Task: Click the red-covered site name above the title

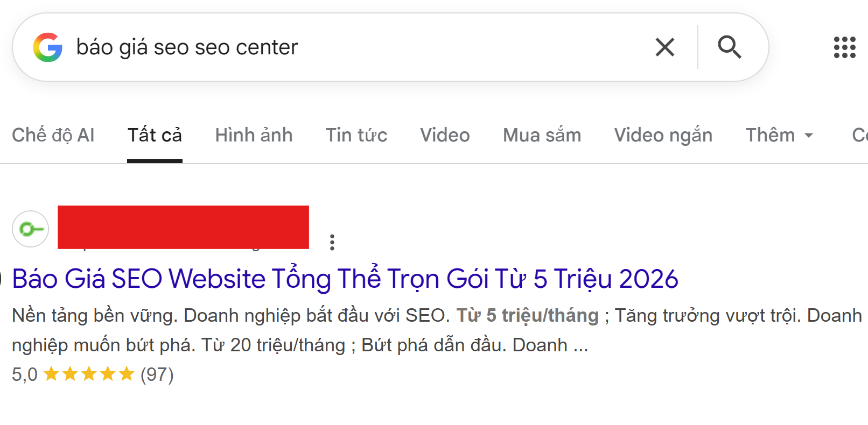Action: (x=183, y=227)
